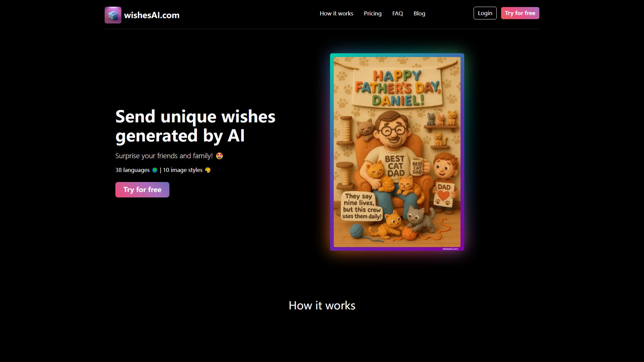Image resolution: width=644 pixels, height=362 pixels.
Task: Click the wishesAI.com watermark on the card
Action: pos(450,249)
